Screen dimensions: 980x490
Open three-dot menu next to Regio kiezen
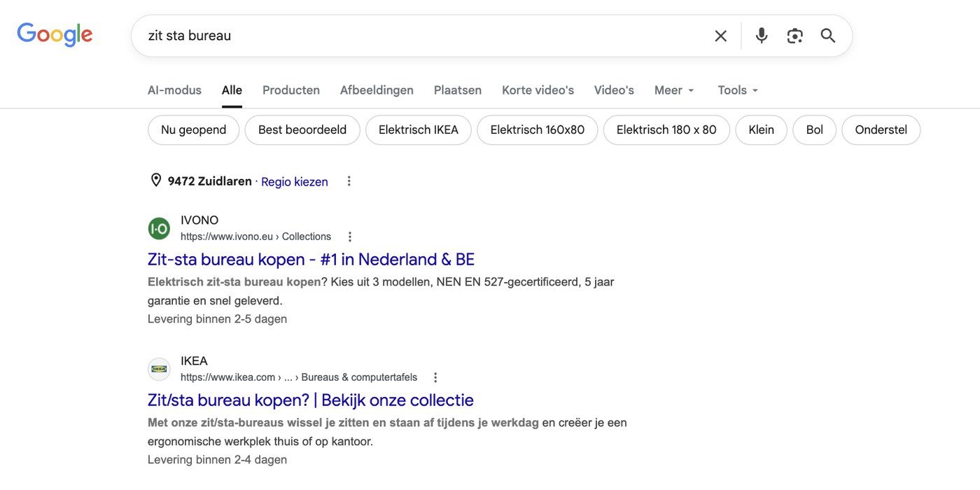coord(349,181)
